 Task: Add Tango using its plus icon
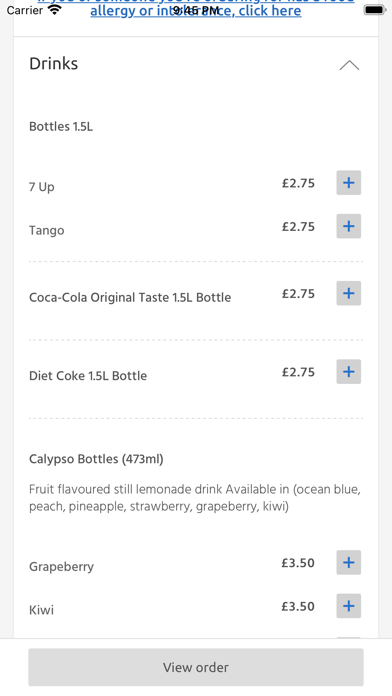coord(348,226)
